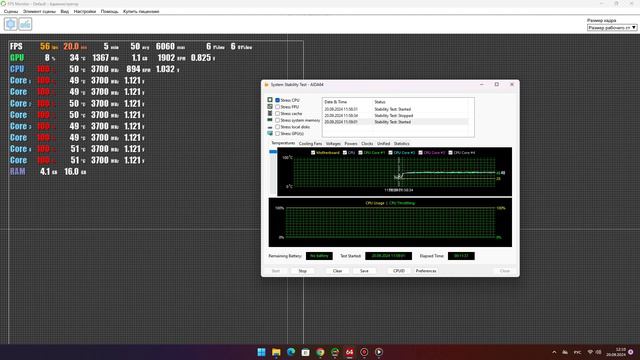Switch to the Voltages tab
The height and width of the screenshot is (360, 640).
tap(333, 144)
